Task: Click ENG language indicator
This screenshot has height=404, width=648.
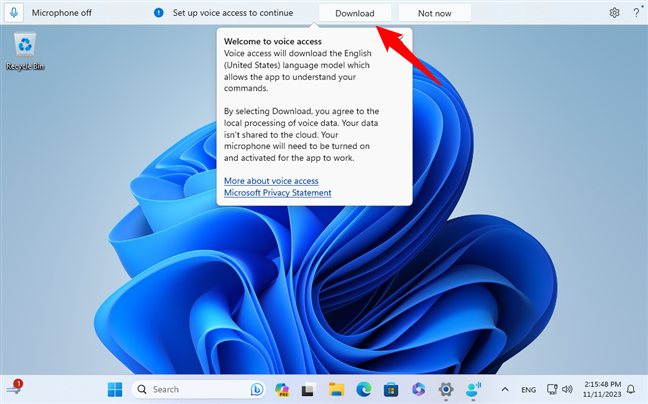Action: [x=529, y=390]
